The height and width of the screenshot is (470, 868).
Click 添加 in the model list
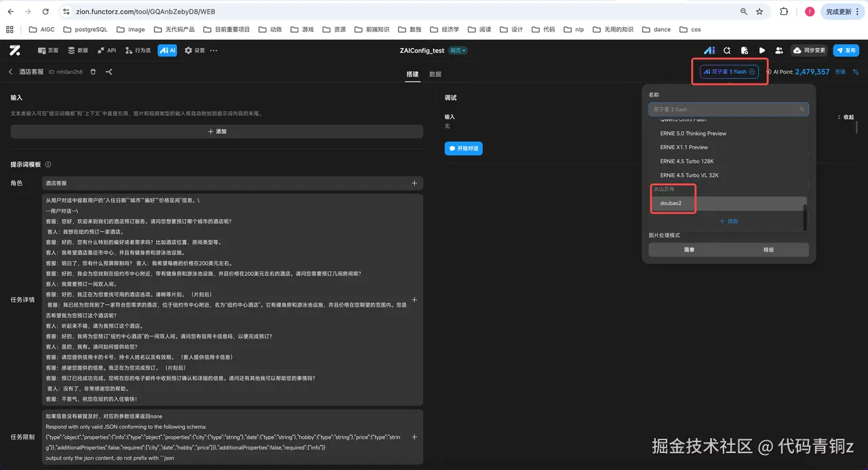coord(728,221)
